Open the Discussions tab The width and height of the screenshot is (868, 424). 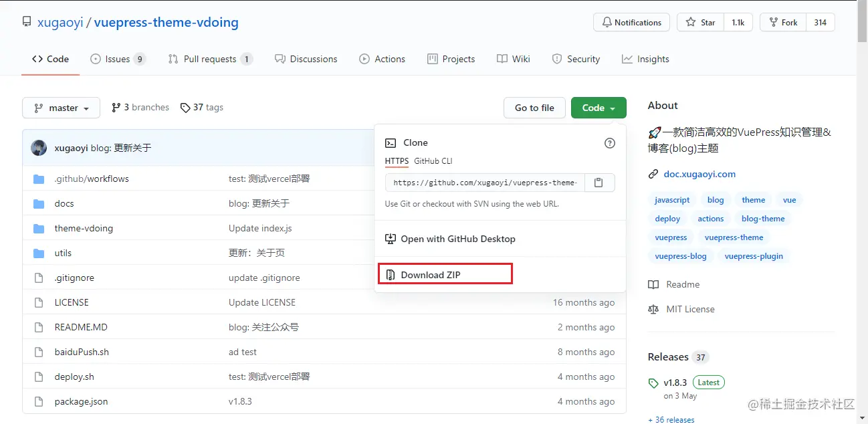306,59
